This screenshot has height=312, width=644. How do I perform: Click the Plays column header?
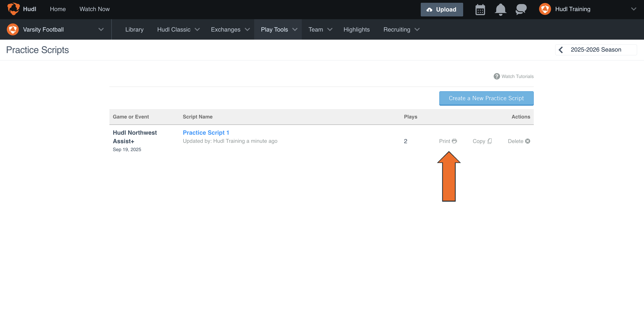tap(410, 117)
